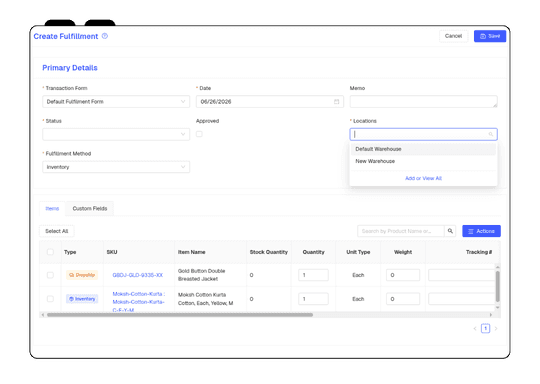Click Quantity field for Moksh Cotton Kurta
This screenshot has height=384, width=540.
tap(313, 299)
